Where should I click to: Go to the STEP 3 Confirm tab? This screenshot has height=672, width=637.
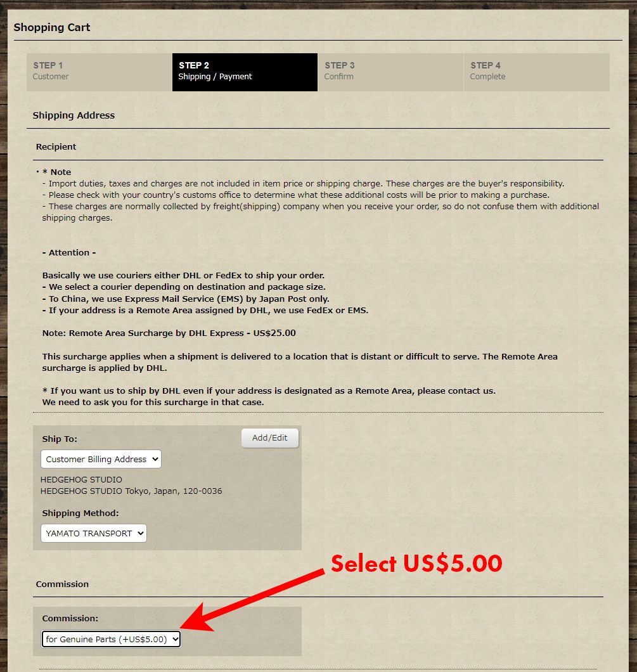[390, 72]
